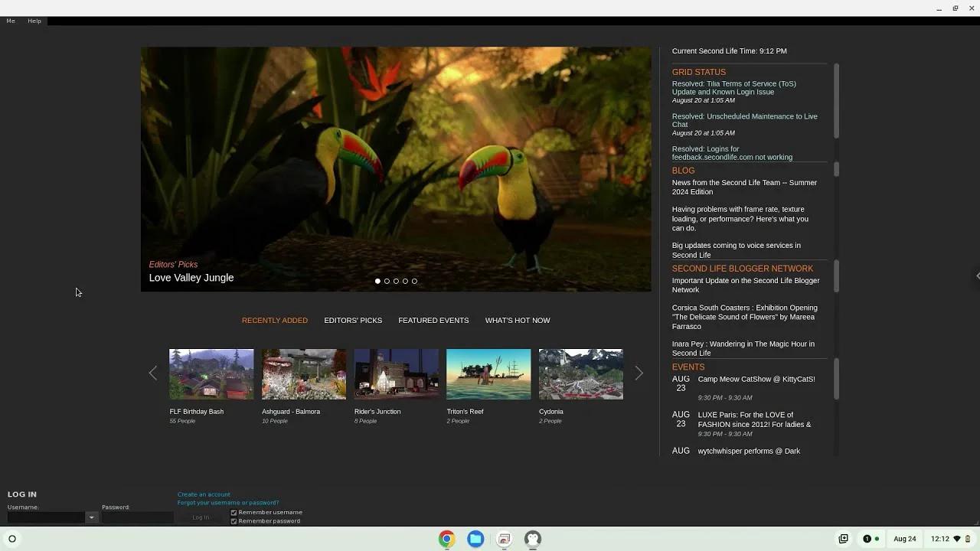The height and width of the screenshot is (551, 980).
Task: Switch to the Featured Events tab
Action: 433,320
